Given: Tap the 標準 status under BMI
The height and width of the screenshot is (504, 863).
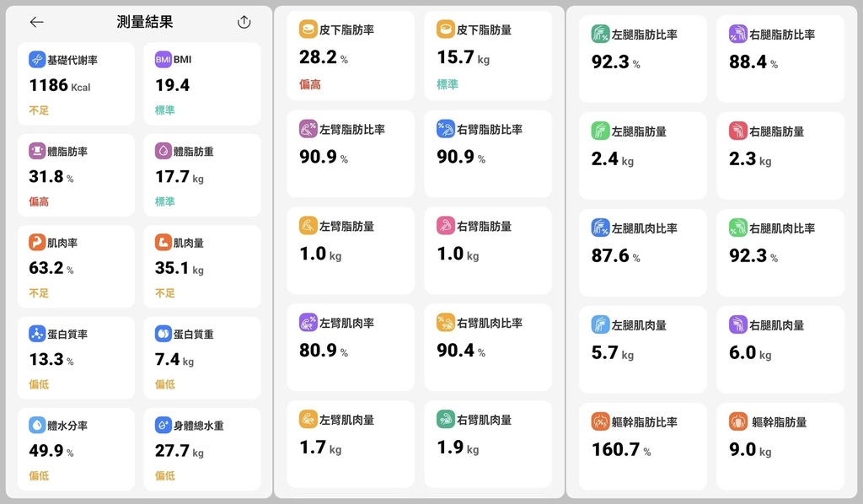Looking at the screenshot, I should pos(165,110).
